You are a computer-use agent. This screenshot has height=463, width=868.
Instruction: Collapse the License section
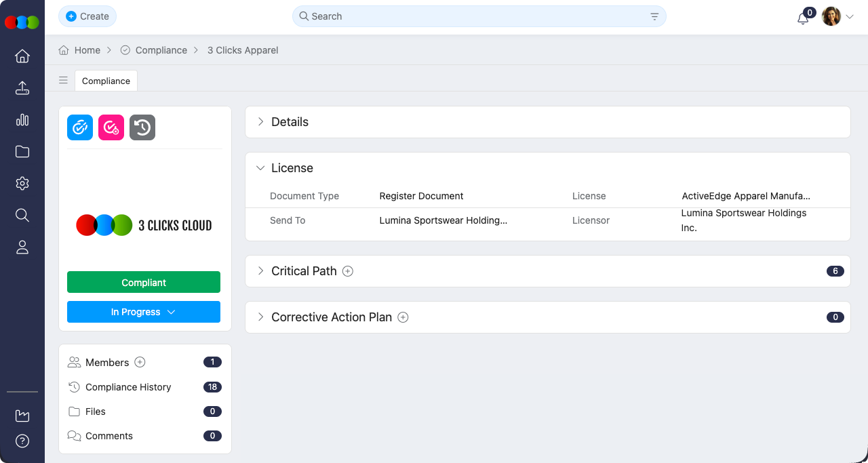(x=260, y=168)
